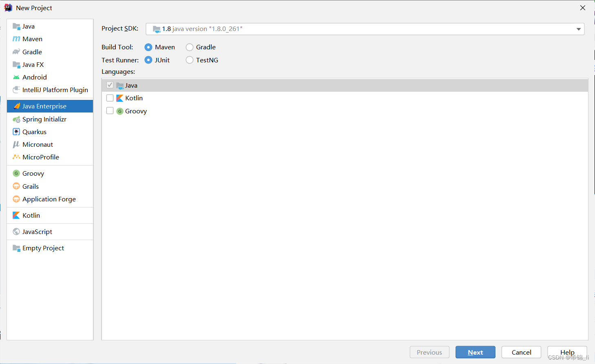Click the 'Android' label in sidebar
The image size is (595, 364).
(35, 77)
